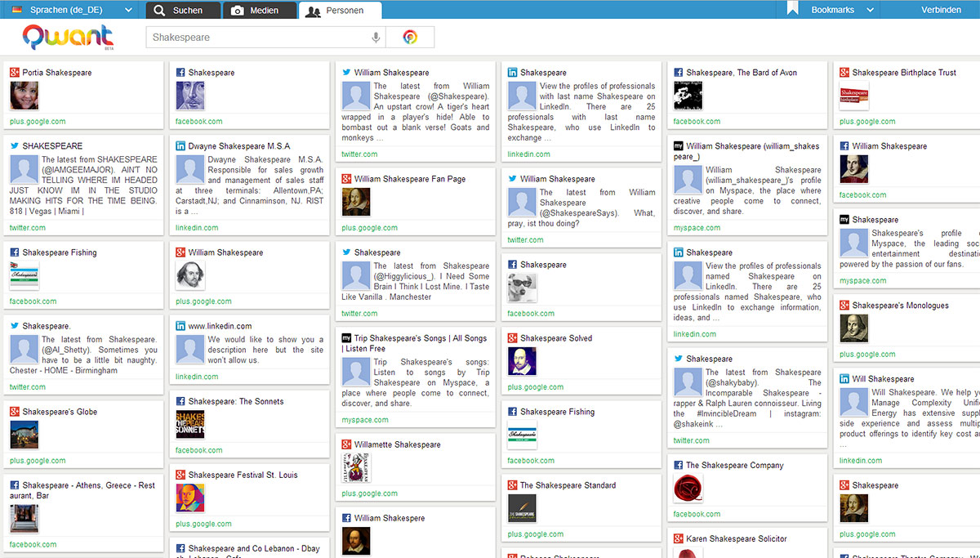Screen dimensions: 980x558
Task: Open the Sprachen (de_DE) language dropdown
Action: [70, 10]
